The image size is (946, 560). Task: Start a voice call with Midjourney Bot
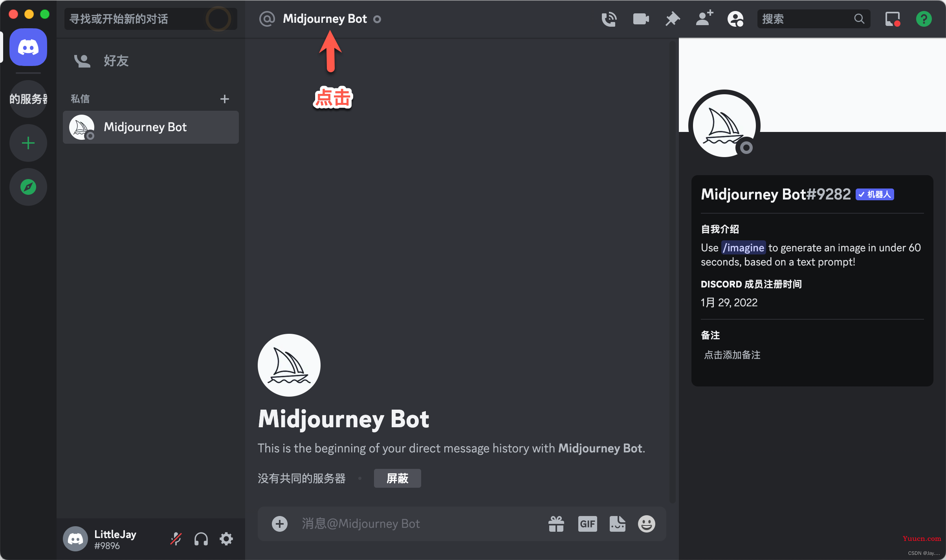click(x=609, y=19)
